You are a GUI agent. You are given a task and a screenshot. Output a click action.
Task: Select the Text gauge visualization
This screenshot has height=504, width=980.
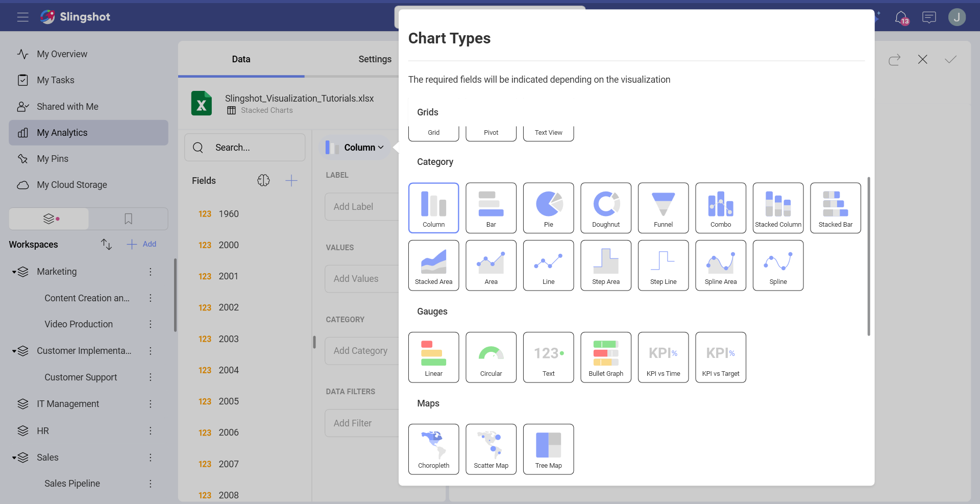[548, 357]
